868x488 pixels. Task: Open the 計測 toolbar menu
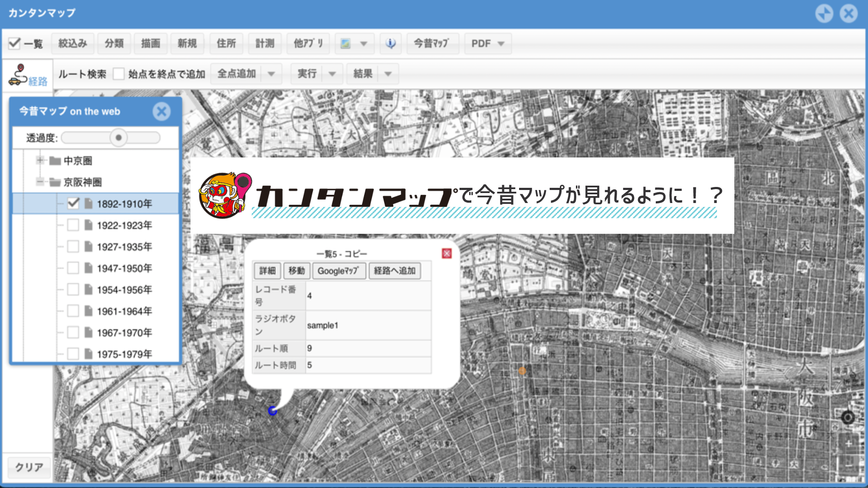265,43
